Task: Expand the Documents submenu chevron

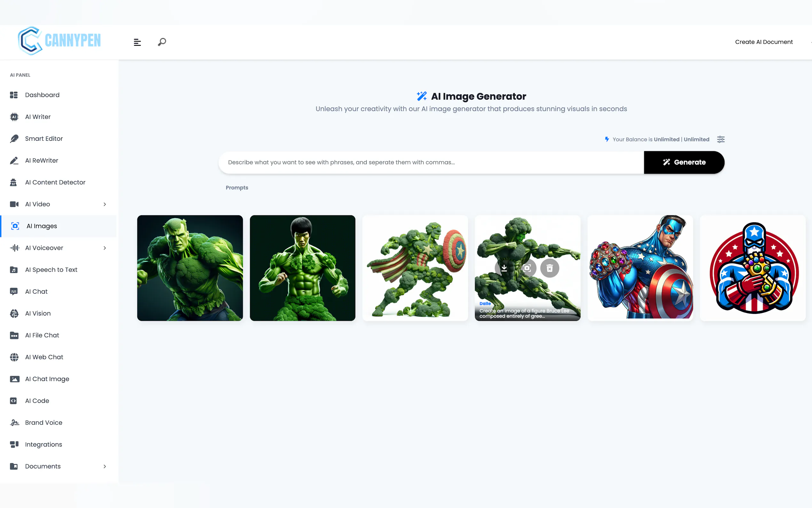Action: (x=105, y=466)
